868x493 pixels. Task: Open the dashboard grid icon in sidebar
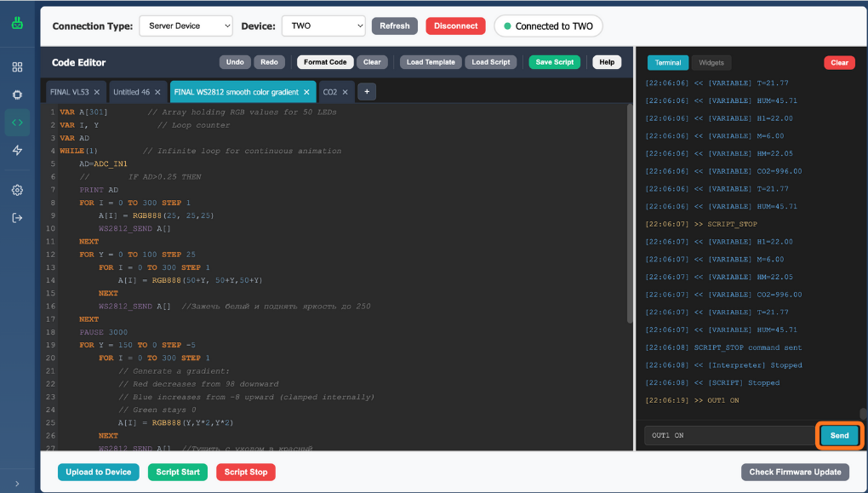17,67
